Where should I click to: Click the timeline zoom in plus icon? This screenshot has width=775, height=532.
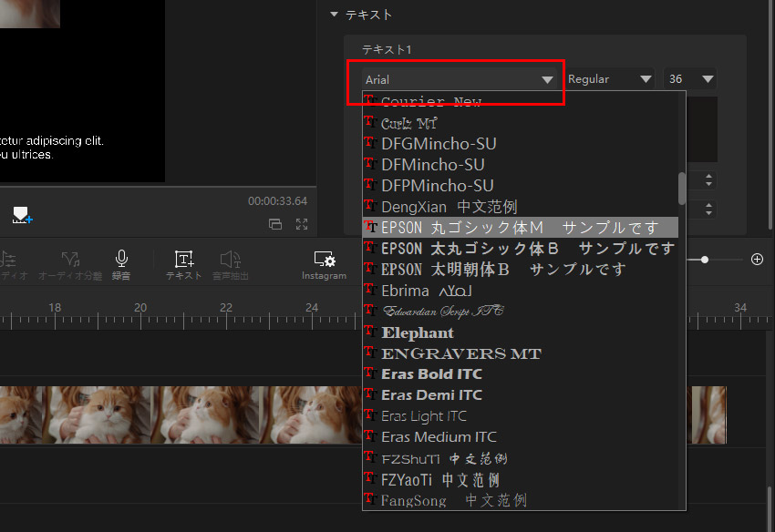[x=757, y=259]
